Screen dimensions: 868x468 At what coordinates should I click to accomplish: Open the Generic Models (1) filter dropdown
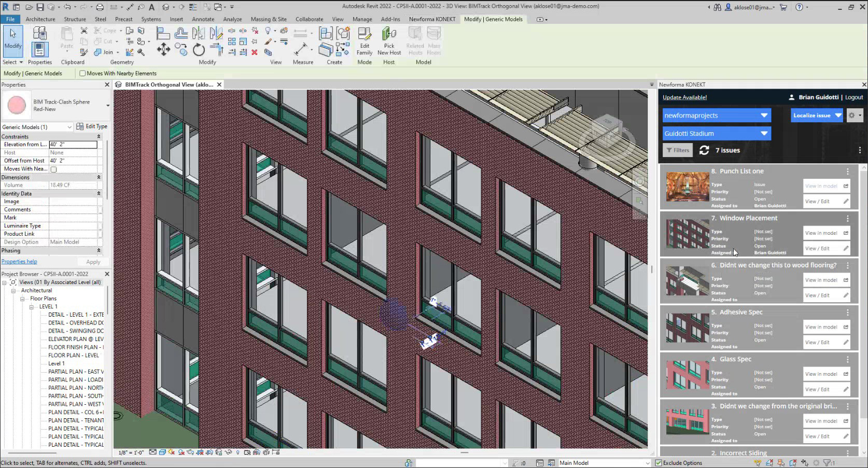pos(37,127)
